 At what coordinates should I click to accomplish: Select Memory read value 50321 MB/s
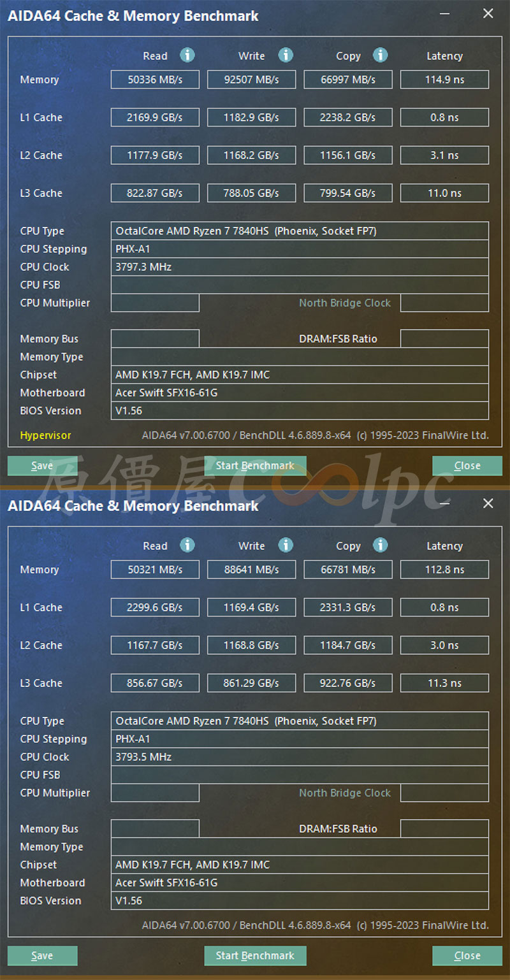(x=155, y=570)
